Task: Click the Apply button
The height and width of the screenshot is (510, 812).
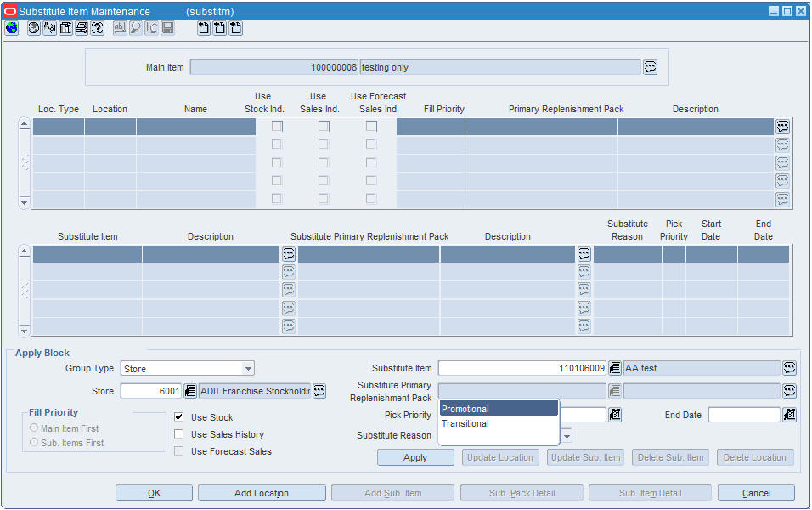Action: [415, 457]
